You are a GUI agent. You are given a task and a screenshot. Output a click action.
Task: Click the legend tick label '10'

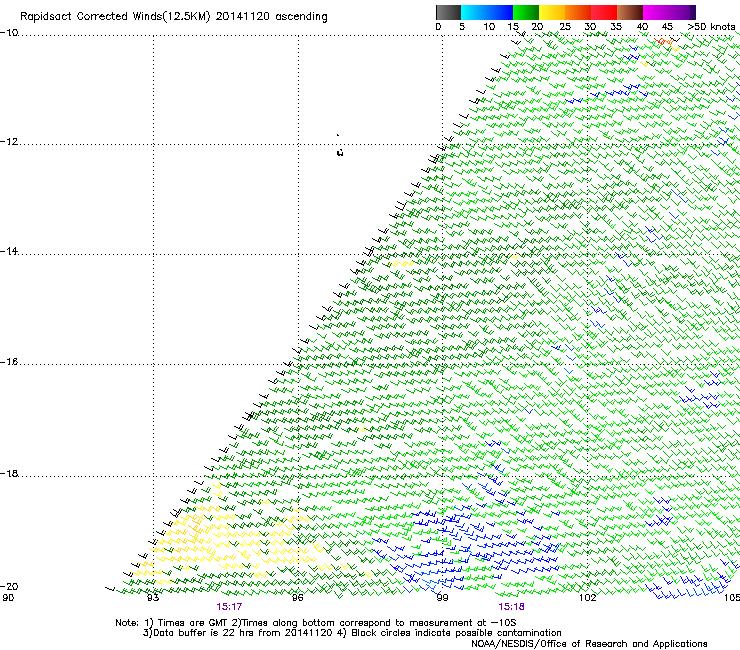click(x=489, y=27)
